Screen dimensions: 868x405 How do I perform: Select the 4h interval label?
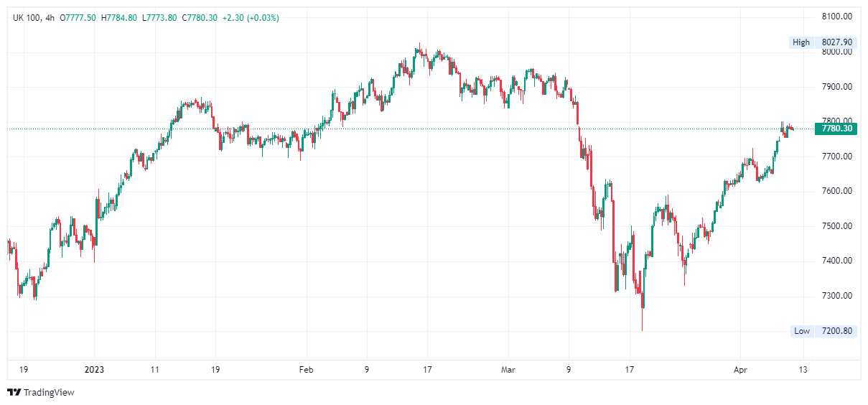pyautogui.click(x=50, y=17)
